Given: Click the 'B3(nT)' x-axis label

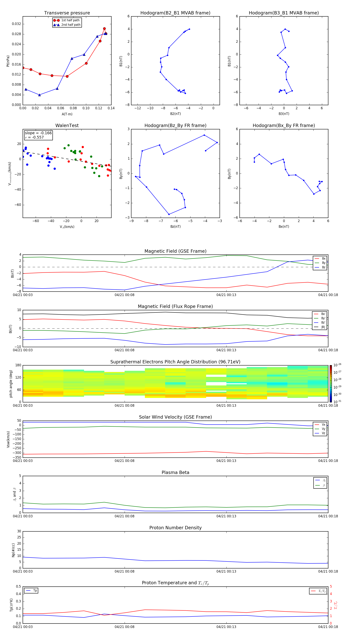Looking at the screenshot, I should pos(284,114).
